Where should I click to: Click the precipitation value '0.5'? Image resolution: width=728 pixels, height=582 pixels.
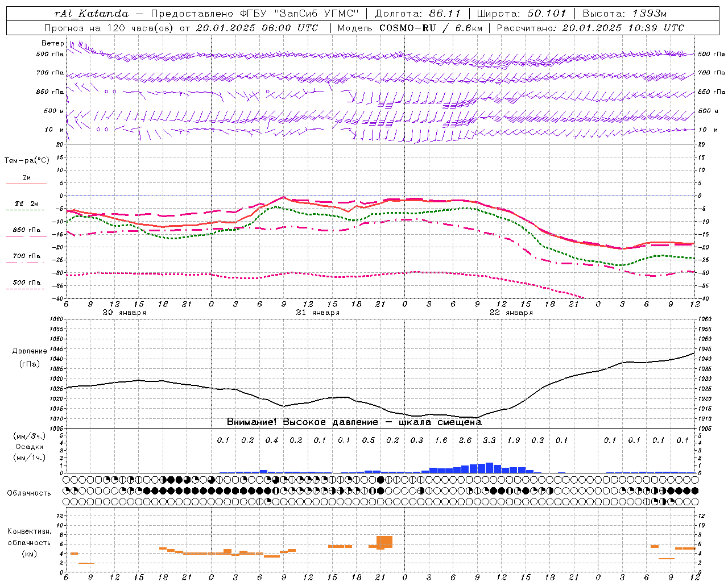tap(368, 440)
